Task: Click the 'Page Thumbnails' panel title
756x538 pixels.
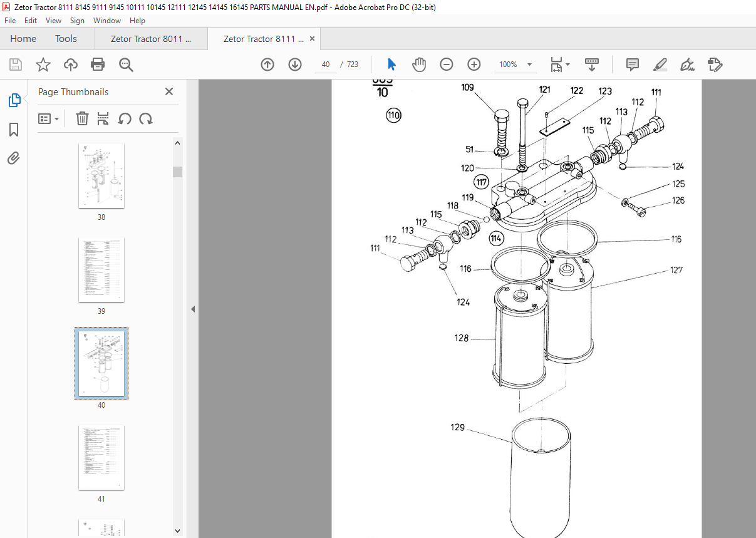Action: (73, 92)
